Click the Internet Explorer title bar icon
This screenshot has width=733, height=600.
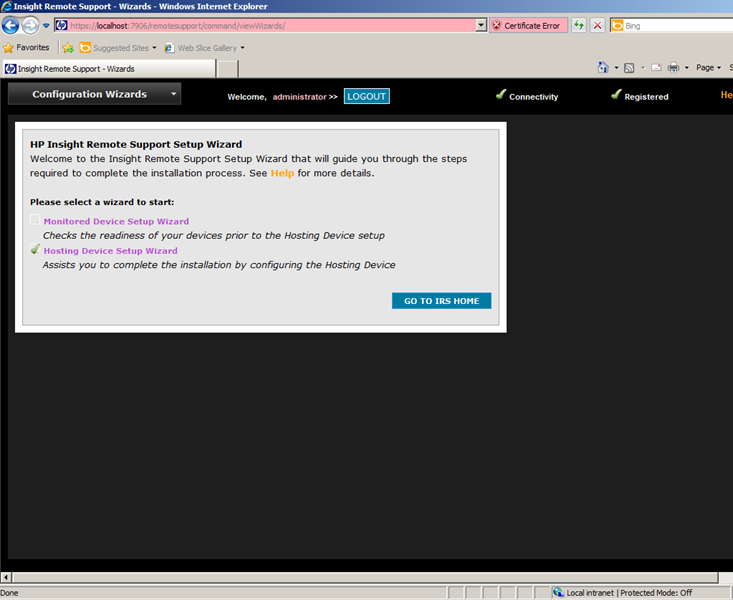coord(7,7)
